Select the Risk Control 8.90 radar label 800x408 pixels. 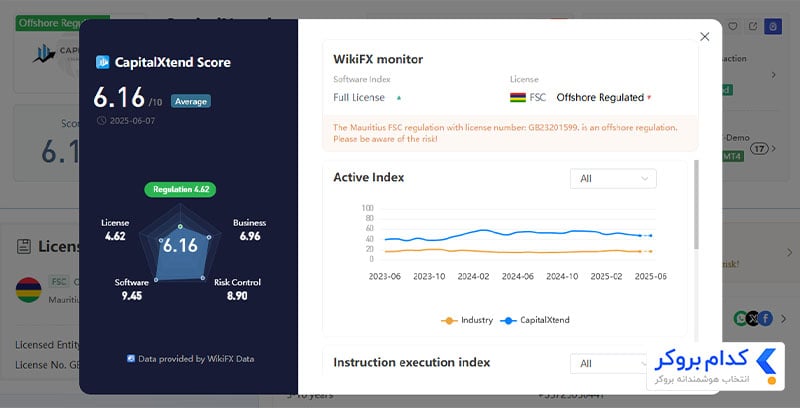[x=237, y=289]
